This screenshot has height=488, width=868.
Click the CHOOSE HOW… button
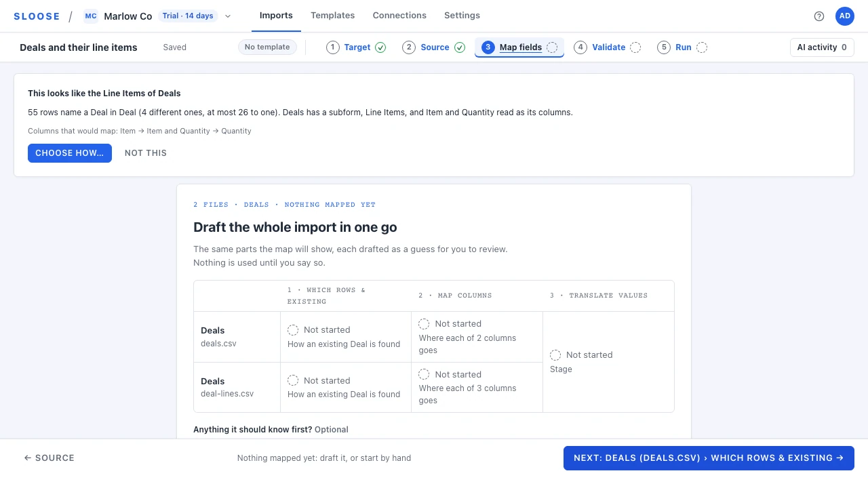pyautogui.click(x=70, y=153)
